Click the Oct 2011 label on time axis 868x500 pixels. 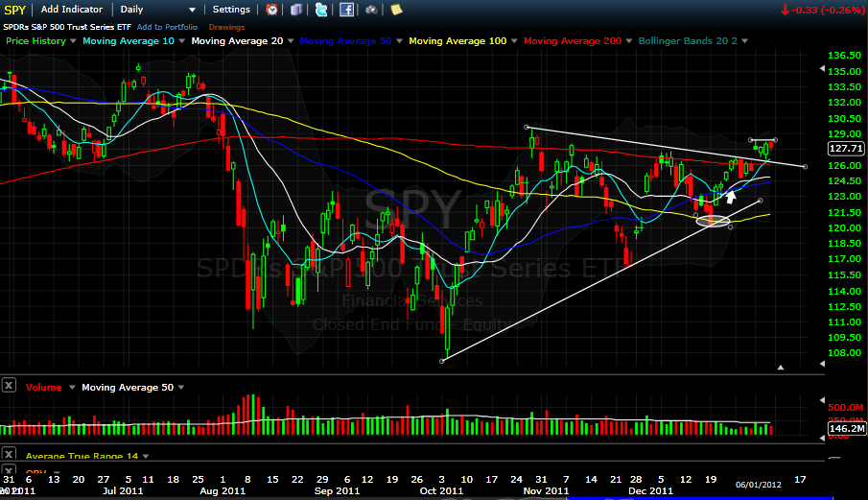tap(441, 490)
